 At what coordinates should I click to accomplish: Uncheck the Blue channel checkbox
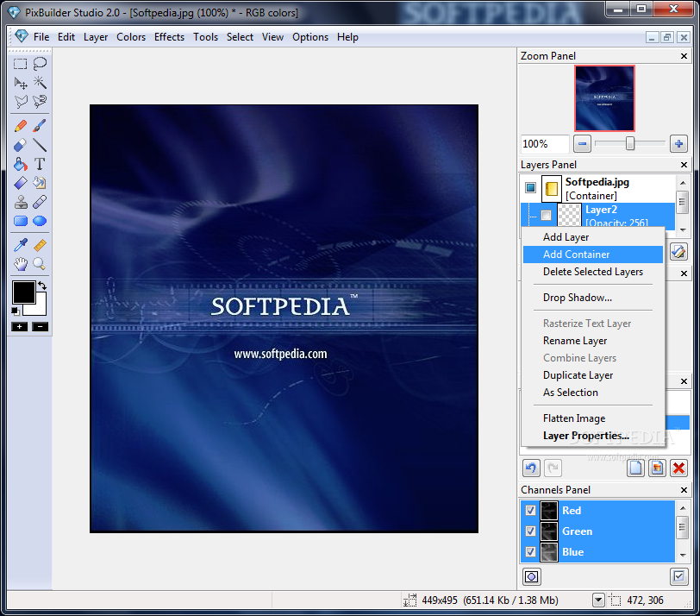click(530, 551)
